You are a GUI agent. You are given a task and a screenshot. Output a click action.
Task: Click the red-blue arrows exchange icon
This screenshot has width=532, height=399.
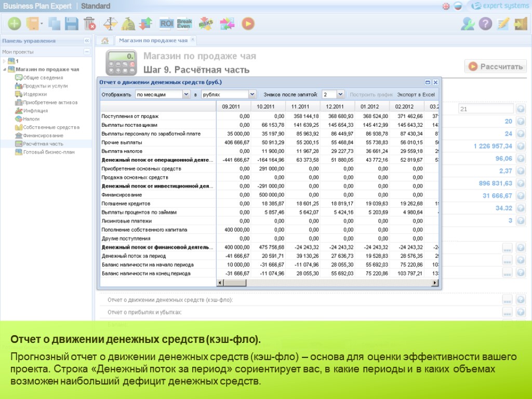tap(146, 24)
